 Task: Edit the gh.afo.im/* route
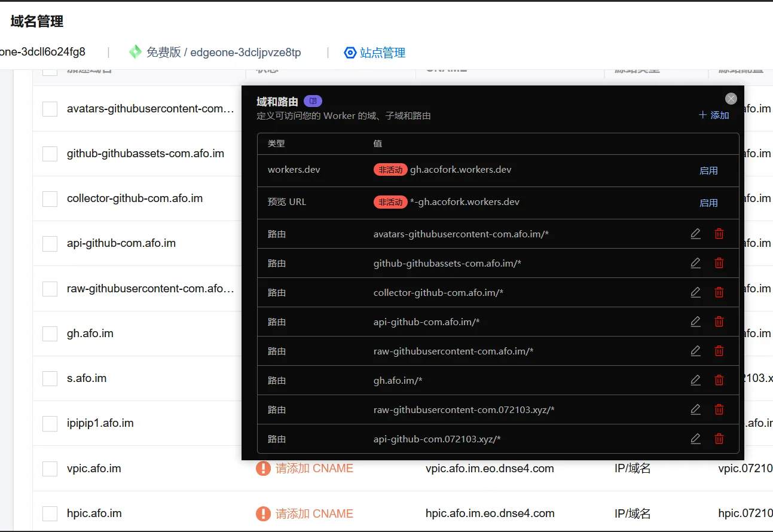click(x=695, y=380)
